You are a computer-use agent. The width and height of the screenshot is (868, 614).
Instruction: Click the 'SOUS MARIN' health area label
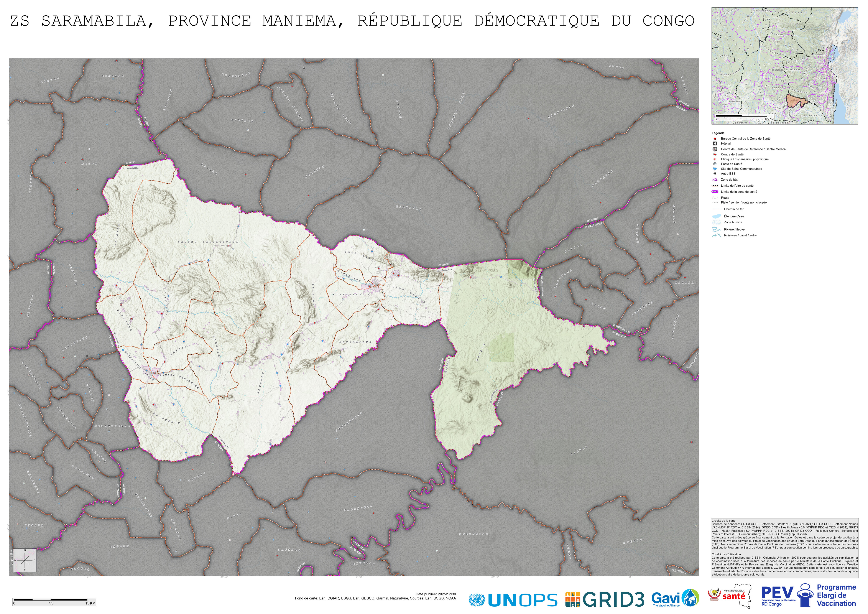tap(360, 257)
